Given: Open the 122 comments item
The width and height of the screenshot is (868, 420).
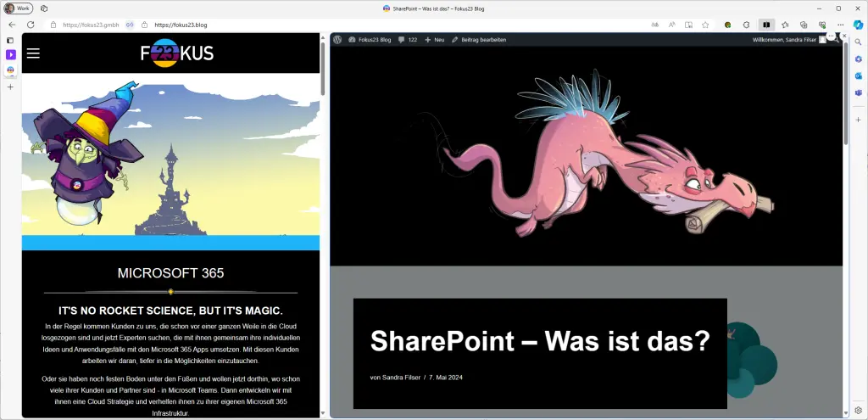Looking at the screenshot, I should pos(408,39).
